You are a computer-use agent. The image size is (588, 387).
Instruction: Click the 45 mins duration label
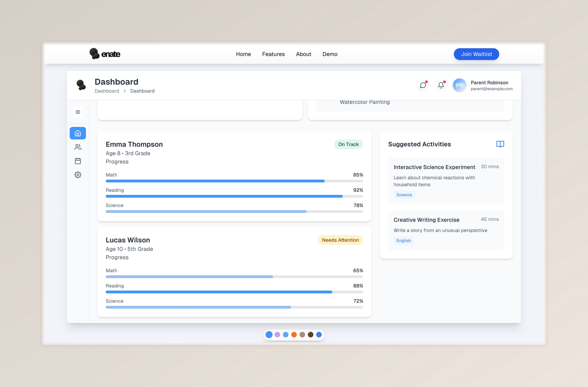pos(490,219)
